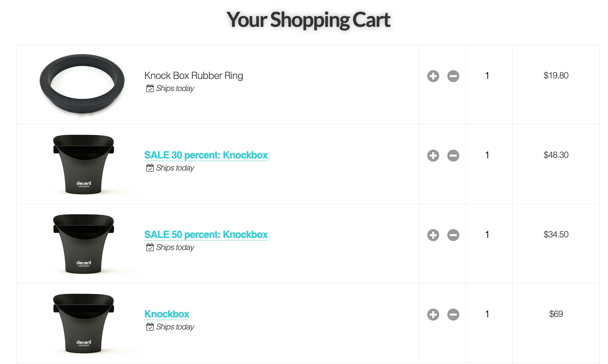Viewport: 608px width, 364px height.
Task: Click calendar icon under SALE 30 percent Knockbox
Action: point(150,168)
